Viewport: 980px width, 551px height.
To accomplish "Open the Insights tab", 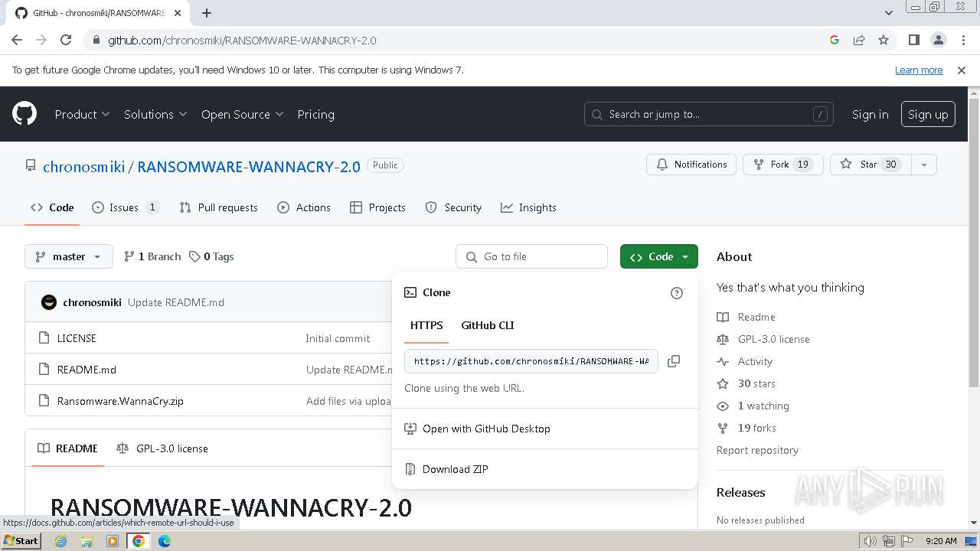I will coord(528,207).
